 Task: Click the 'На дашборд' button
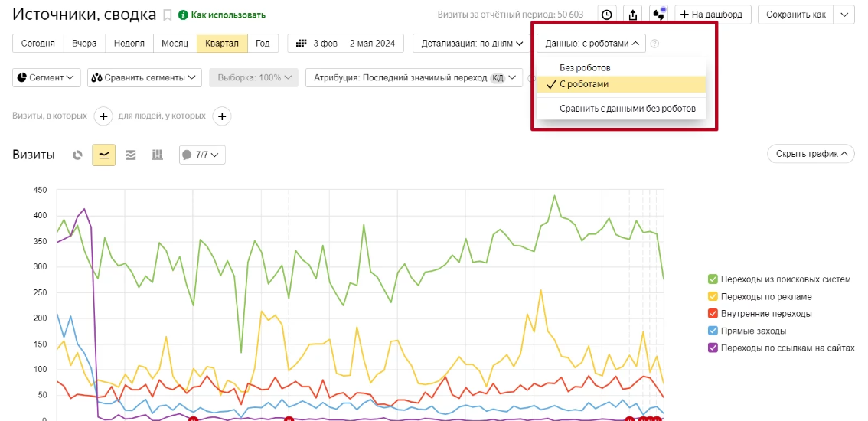click(x=711, y=15)
